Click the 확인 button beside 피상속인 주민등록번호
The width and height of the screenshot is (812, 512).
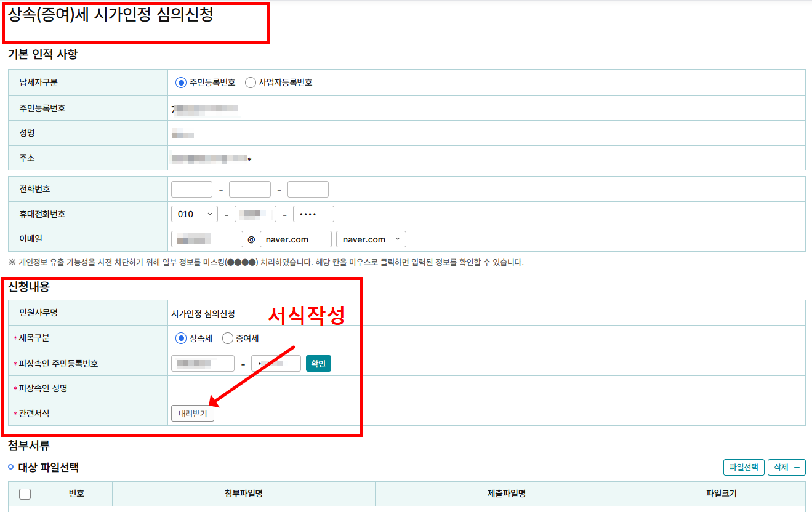[318, 364]
